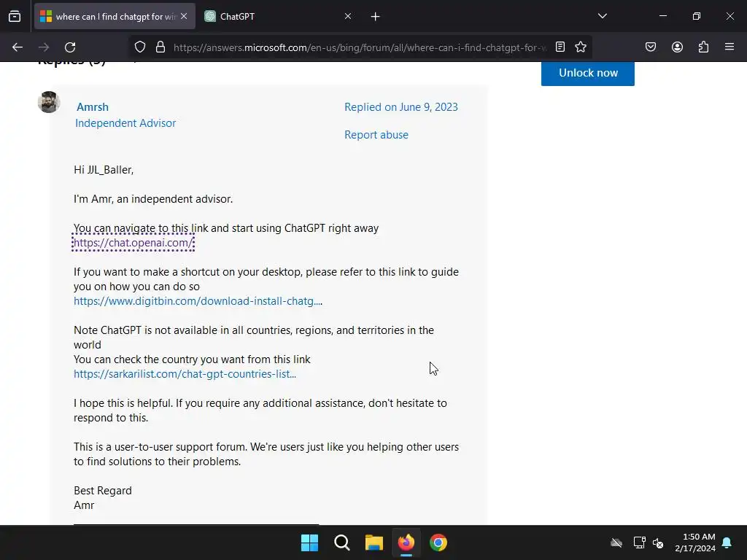Click the 'Hi JJL_Baller,' greeting text

pyautogui.click(x=104, y=170)
